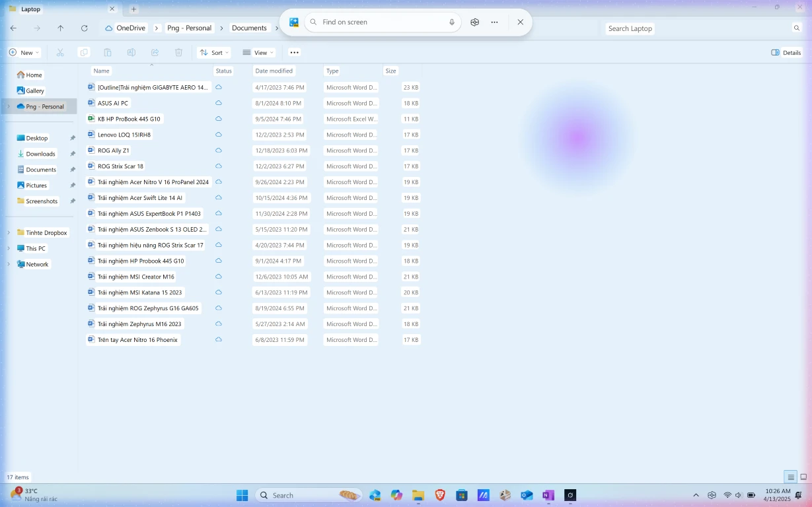Image resolution: width=812 pixels, height=507 pixels.
Task: Open the Wi-Fi network tray icon
Action: click(x=727, y=495)
